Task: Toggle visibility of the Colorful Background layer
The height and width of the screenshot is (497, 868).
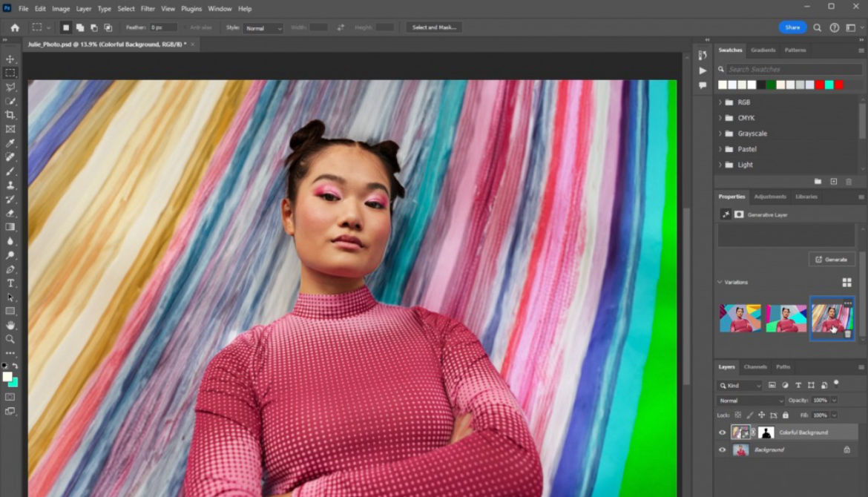Action: [720, 432]
